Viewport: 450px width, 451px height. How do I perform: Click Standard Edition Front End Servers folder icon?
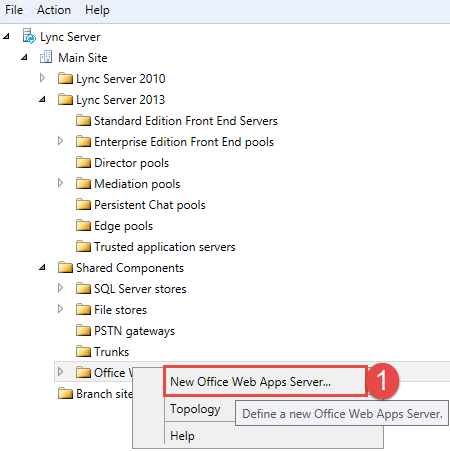pyautogui.click(x=83, y=121)
